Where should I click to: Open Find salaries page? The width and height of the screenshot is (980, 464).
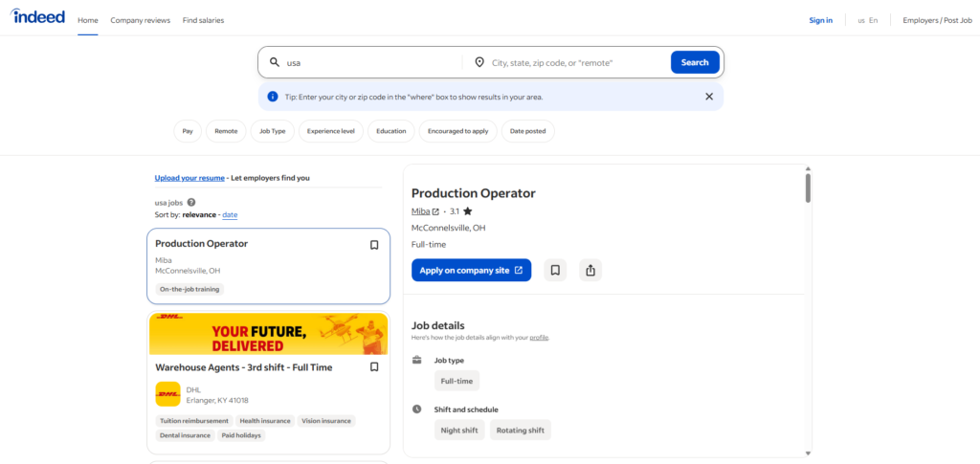[x=203, y=20]
